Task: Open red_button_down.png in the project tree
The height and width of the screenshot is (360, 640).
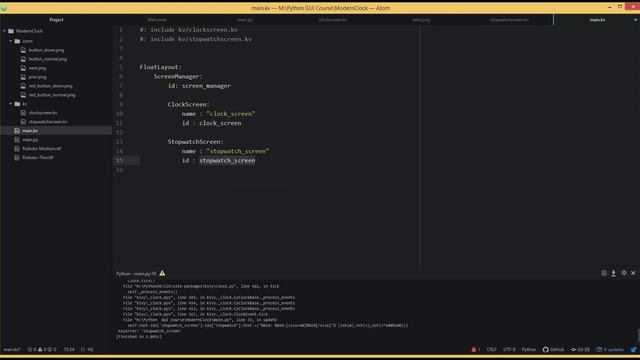Action: point(51,86)
